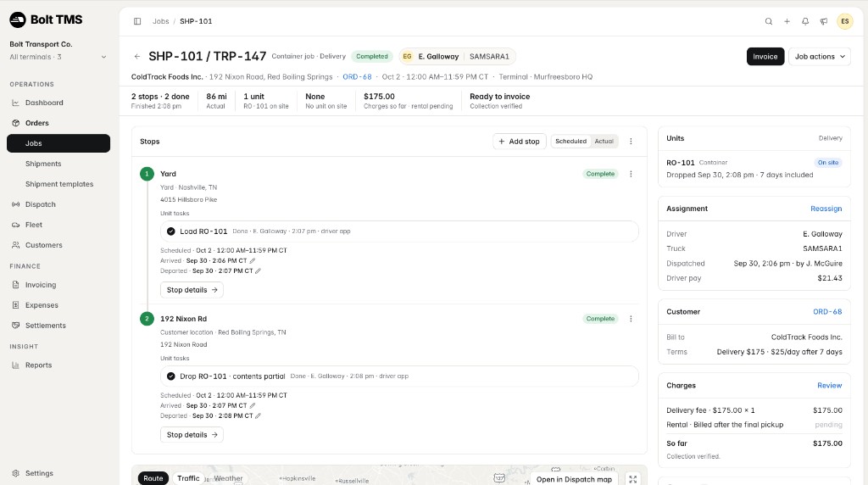The image size is (868, 485).
Task: Open the Stops panel three-dot menu
Action: click(x=631, y=142)
